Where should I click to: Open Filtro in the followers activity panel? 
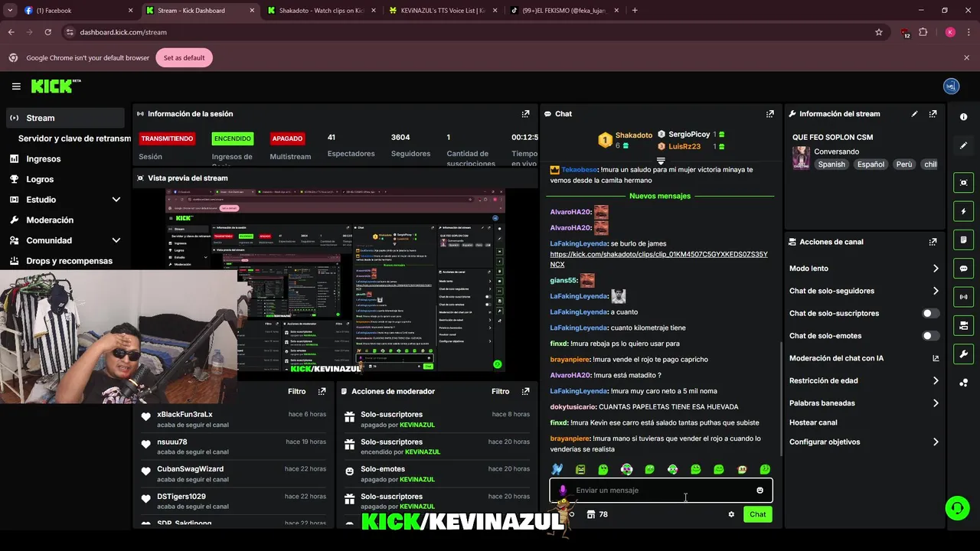pyautogui.click(x=296, y=391)
